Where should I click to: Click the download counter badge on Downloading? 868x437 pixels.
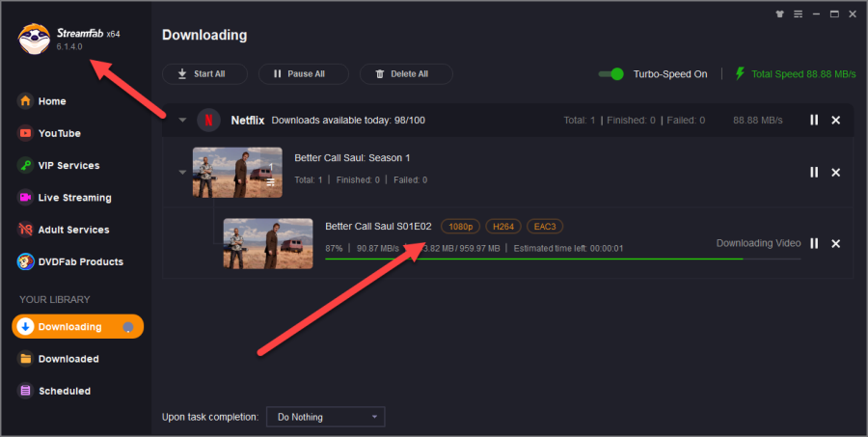(x=128, y=327)
